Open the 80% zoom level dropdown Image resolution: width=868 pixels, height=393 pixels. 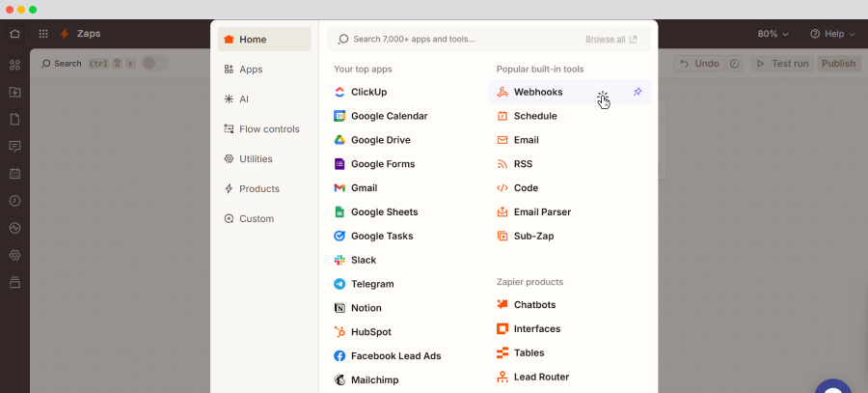(773, 34)
